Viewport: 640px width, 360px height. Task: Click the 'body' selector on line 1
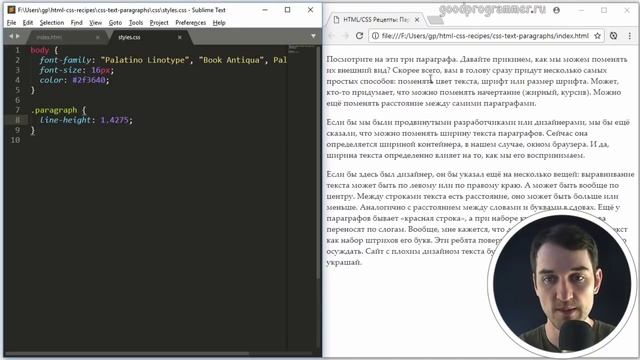pos(40,50)
